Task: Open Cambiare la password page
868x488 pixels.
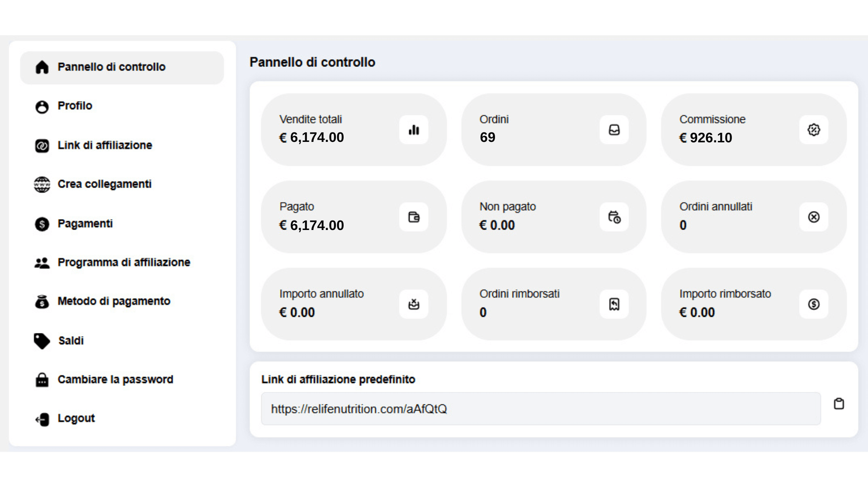Action: point(115,380)
